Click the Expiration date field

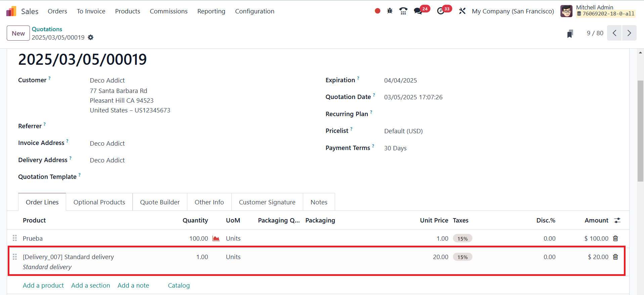(x=400, y=80)
